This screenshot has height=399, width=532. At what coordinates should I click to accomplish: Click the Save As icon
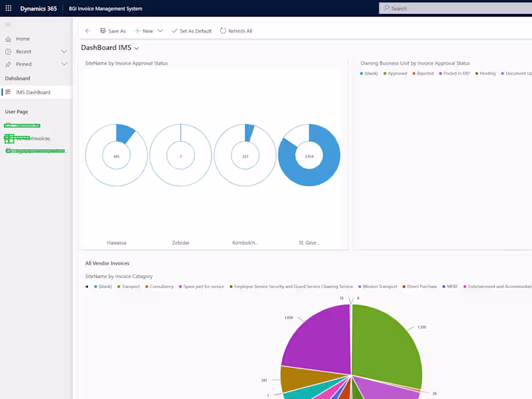coord(103,31)
